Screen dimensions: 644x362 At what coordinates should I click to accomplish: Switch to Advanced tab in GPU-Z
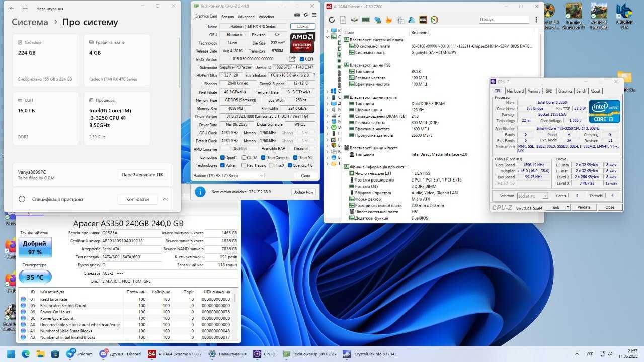point(246,17)
